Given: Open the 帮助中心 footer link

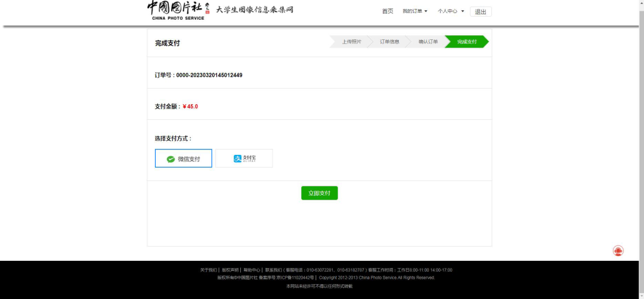Looking at the screenshot, I should tap(252, 270).
